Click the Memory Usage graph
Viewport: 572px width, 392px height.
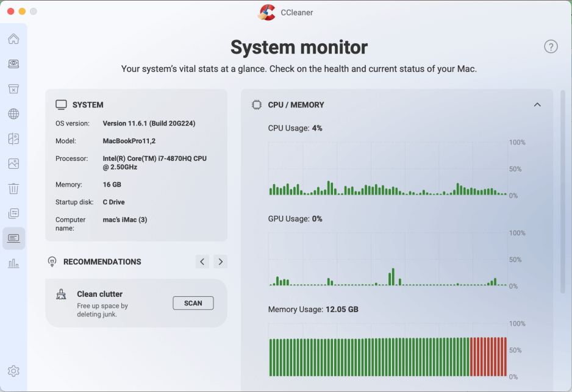(x=387, y=350)
